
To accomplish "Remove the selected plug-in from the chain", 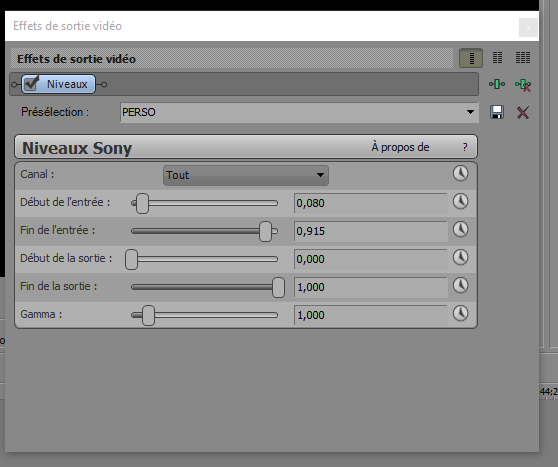I will click(x=523, y=85).
